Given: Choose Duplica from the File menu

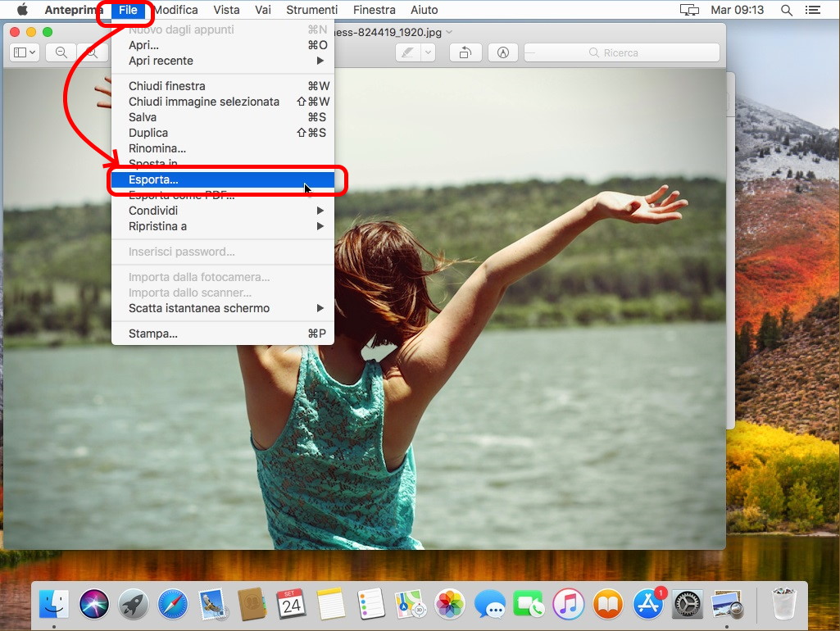Looking at the screenshot, I should pyautogui.click(x=223, y=132).
